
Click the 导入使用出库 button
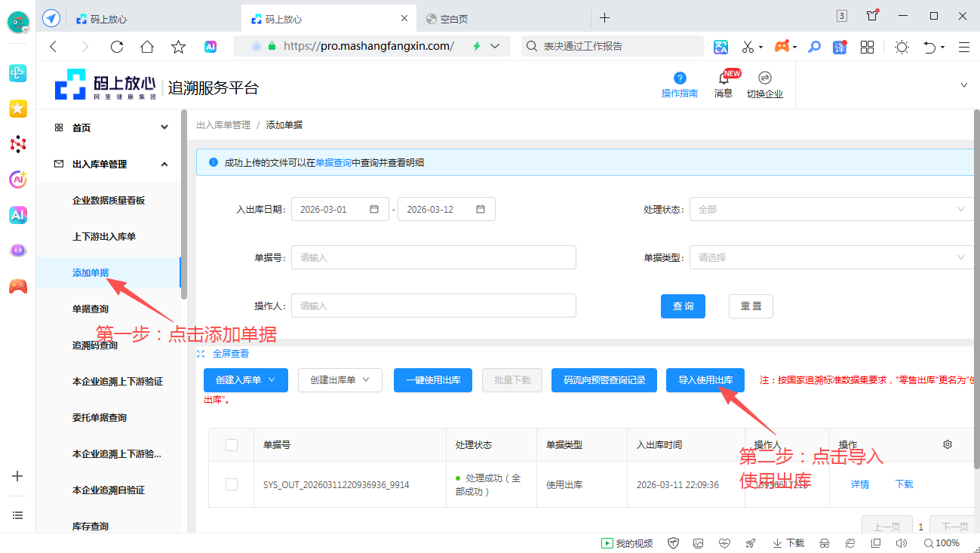705,380
